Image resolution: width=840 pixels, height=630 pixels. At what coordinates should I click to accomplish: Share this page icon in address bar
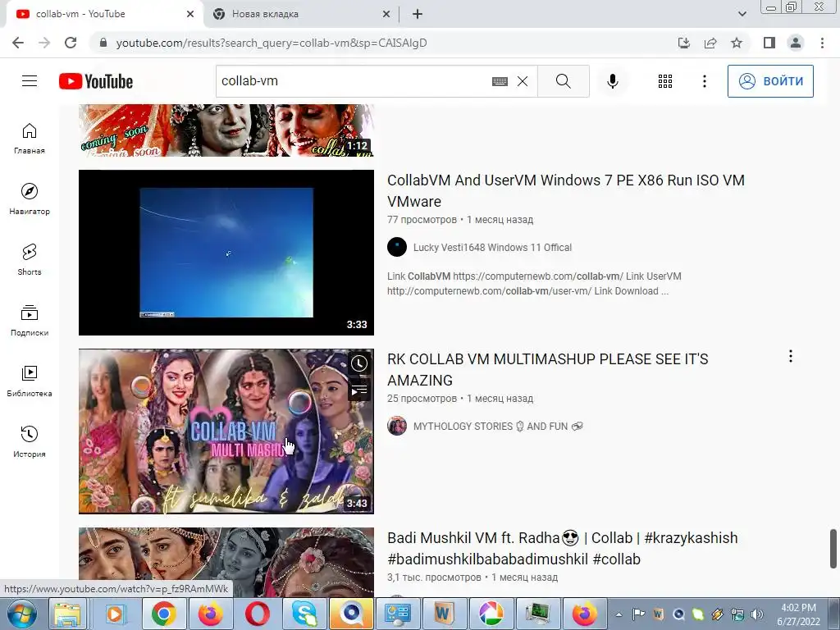[x=710, y=43]
